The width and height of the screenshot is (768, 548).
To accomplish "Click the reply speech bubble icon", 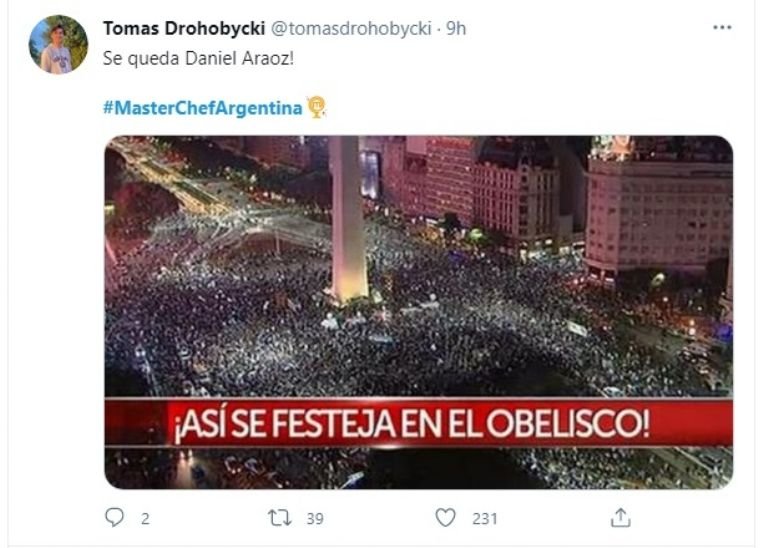I will click(x=115, y=517).
